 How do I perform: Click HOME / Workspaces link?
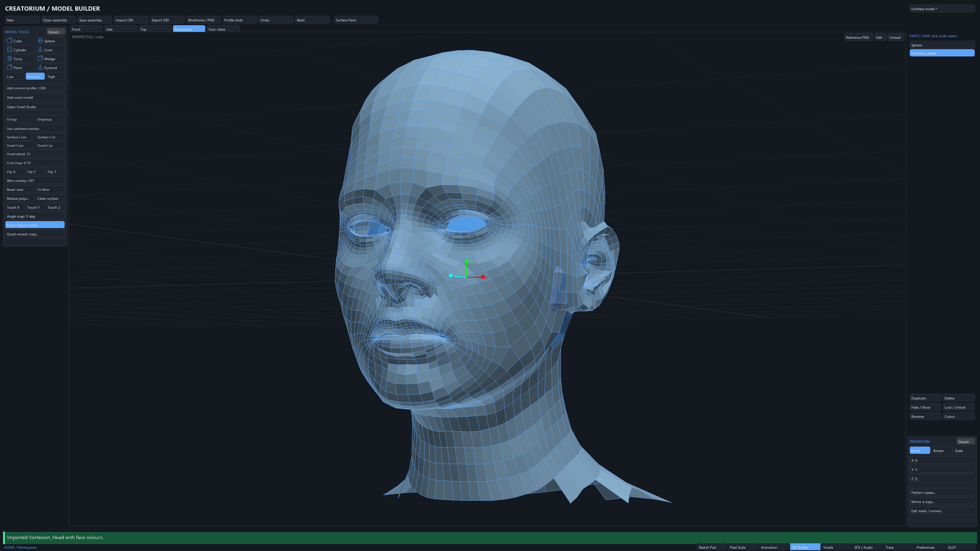20,547
